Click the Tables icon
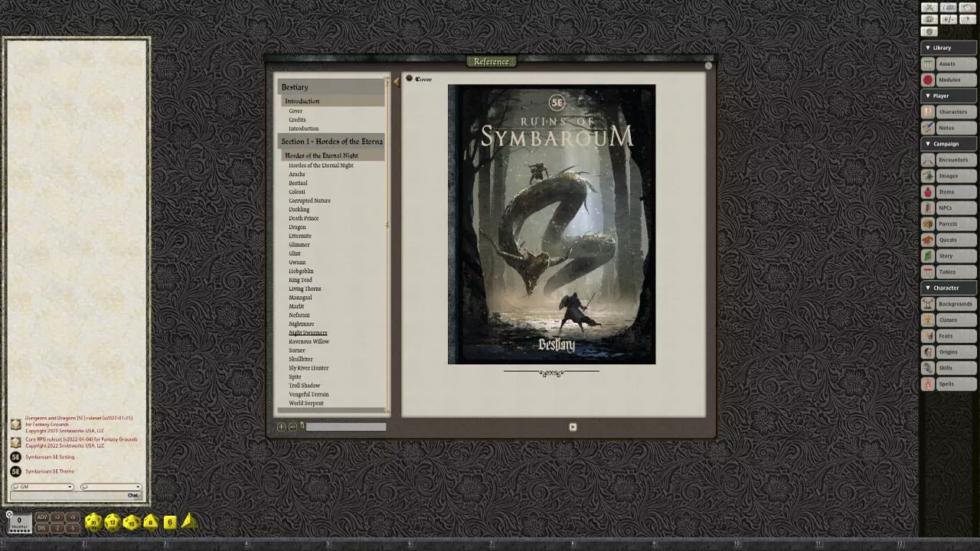This screenshot has height=551, width=980. [x=928, y=272]
